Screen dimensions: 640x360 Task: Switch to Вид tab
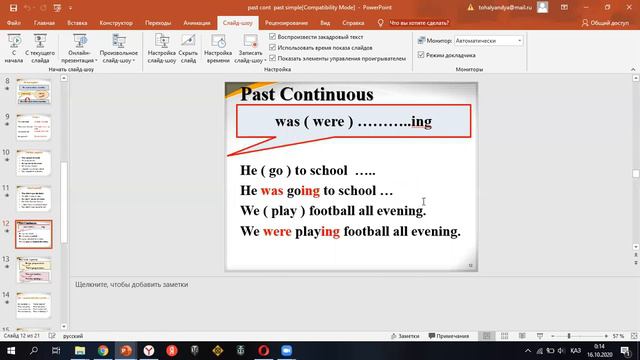point(325,23)
